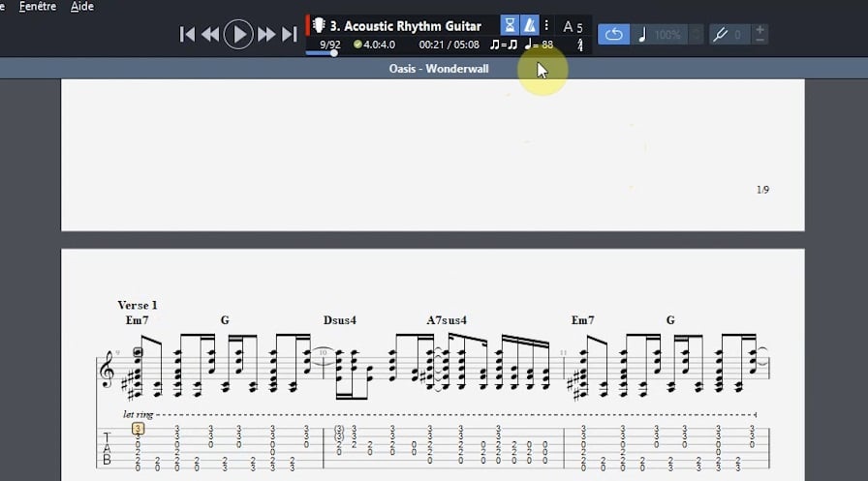Open the tempo setting showing 88
This screenshot has height=481, width=868.
(539, 45)
